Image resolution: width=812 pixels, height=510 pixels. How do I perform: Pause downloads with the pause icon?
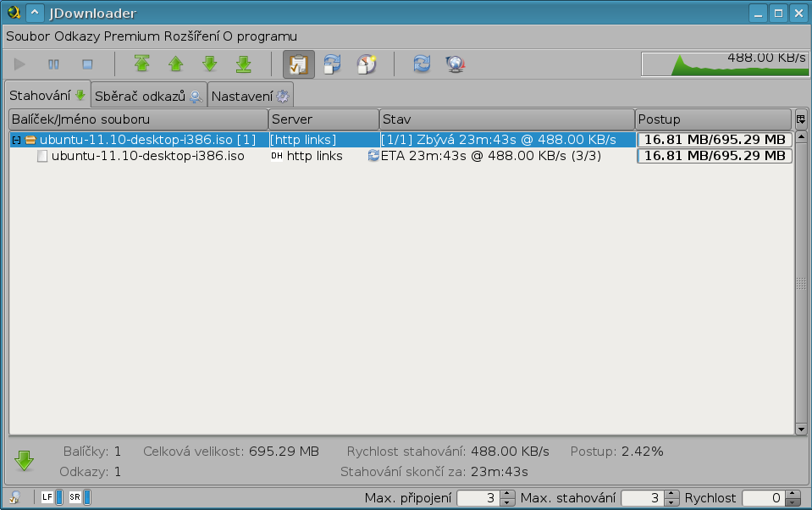coord(53,64)
